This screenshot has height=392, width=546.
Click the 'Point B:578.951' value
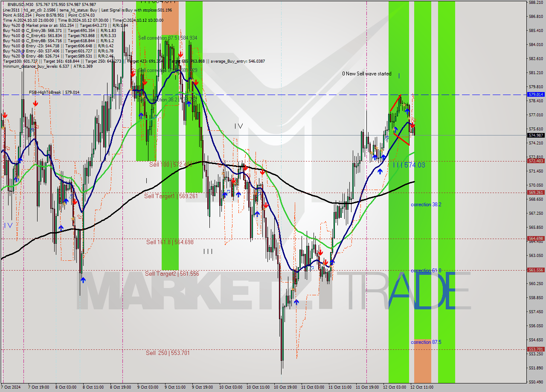coord(49,15)
